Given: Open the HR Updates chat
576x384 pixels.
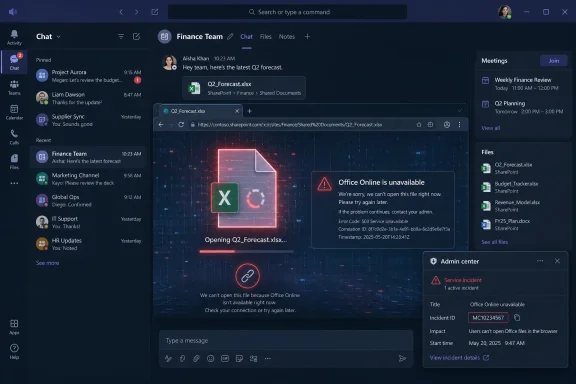Looking at the screenshot, I should coord(88,244).
